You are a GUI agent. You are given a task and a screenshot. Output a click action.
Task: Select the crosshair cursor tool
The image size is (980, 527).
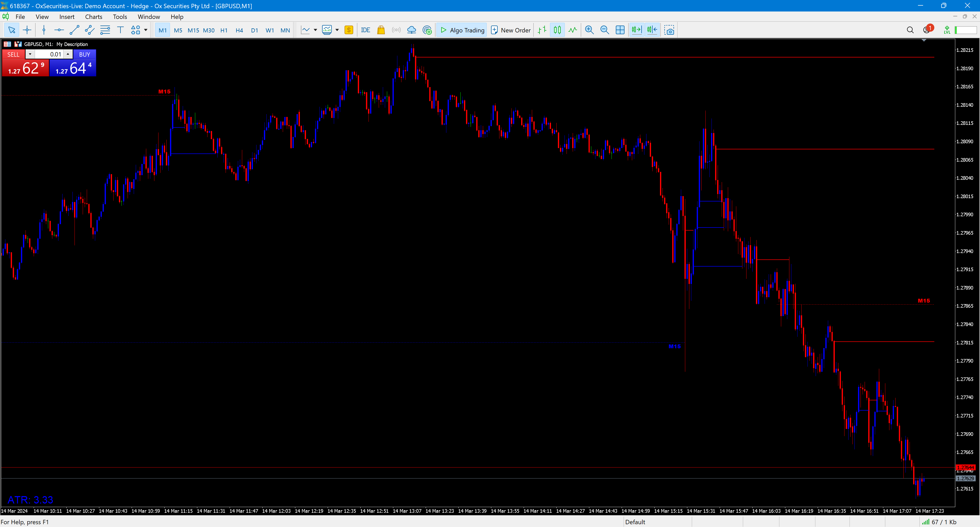tap(27, 30)
